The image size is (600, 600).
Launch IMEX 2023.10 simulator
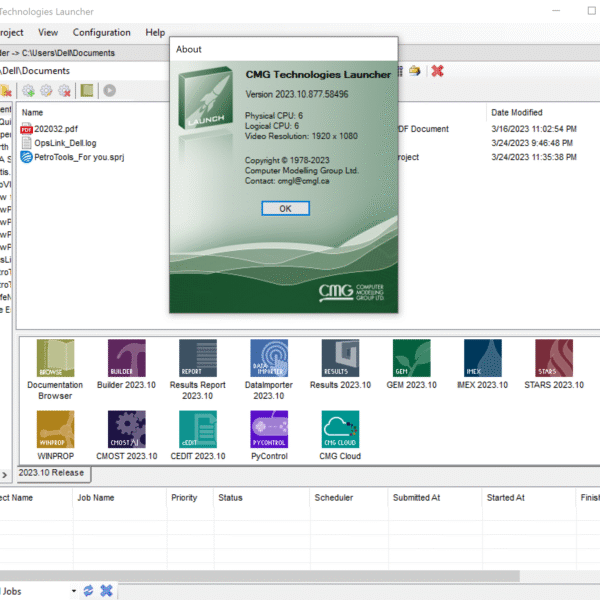(x=483, y=358)
